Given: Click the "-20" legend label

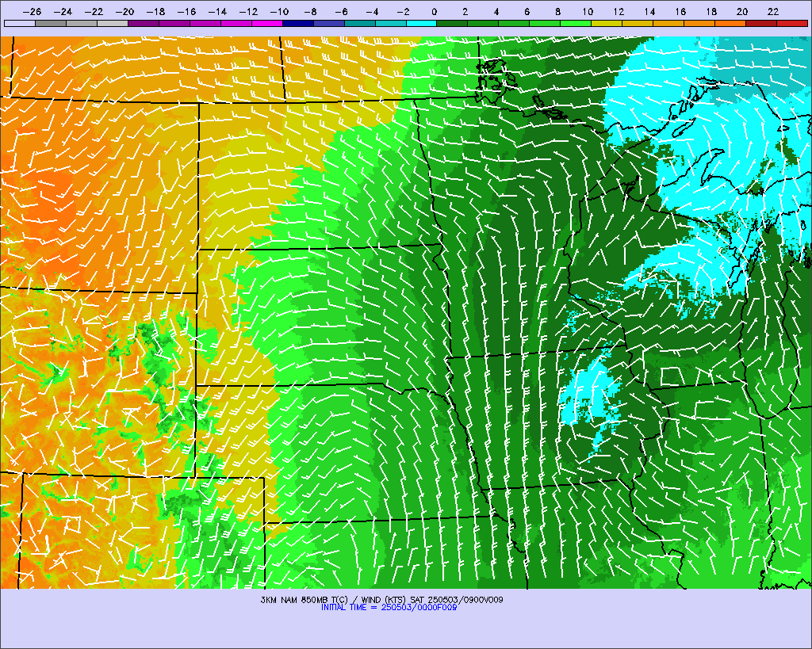Looking at the screenshot, I should [124, 12].
